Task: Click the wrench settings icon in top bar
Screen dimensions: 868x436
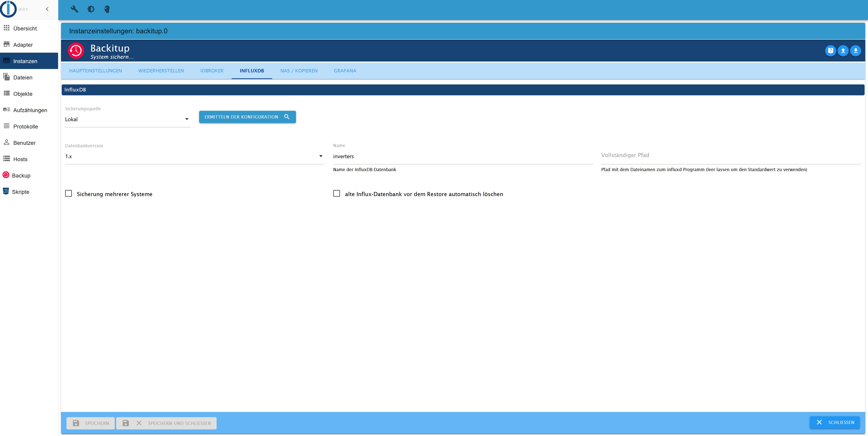Action: click(x=74, y=9)
